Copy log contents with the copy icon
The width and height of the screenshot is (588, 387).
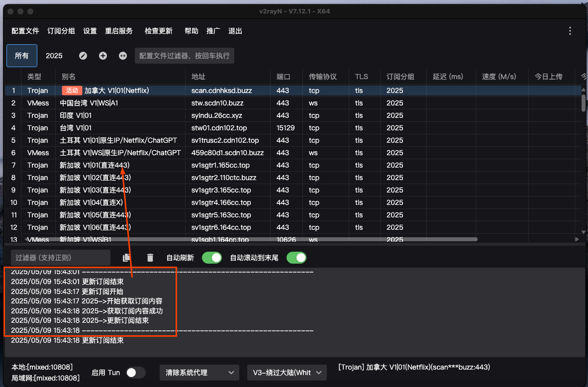[126, 258]
